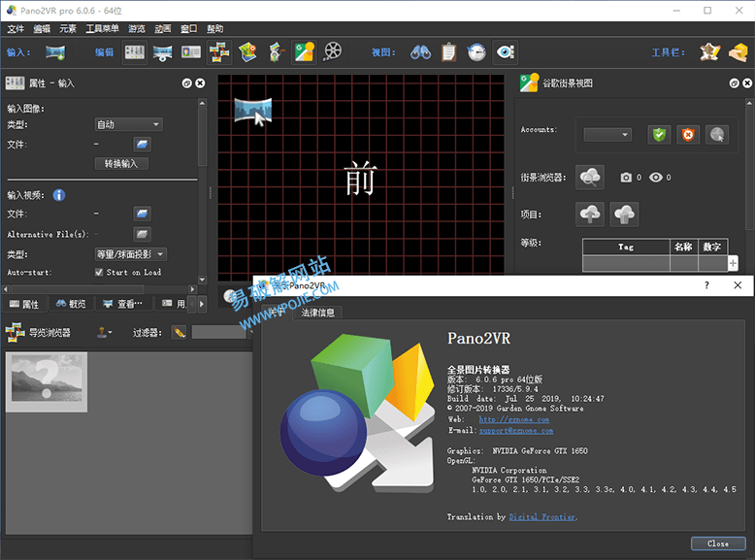This screenshot has height=560, width=755.
Task: Switch to the 查看 bottom tab
Action: click(124, 304)
